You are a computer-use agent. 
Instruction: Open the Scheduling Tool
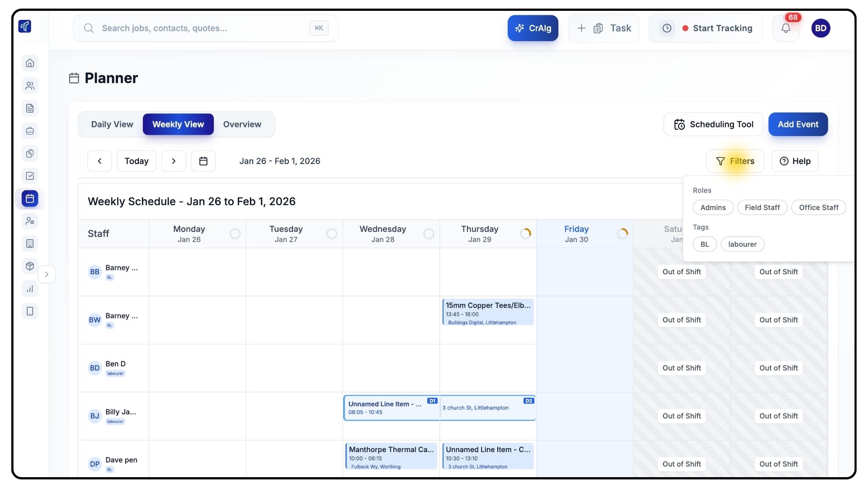coord(713,124)
